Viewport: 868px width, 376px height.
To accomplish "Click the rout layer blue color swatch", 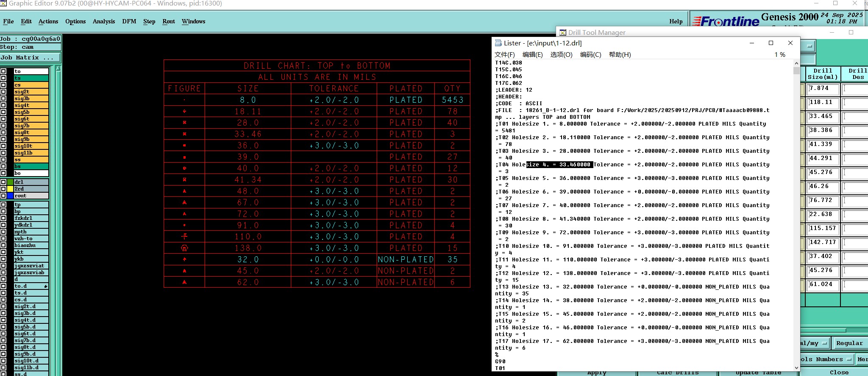I will 10,196.
